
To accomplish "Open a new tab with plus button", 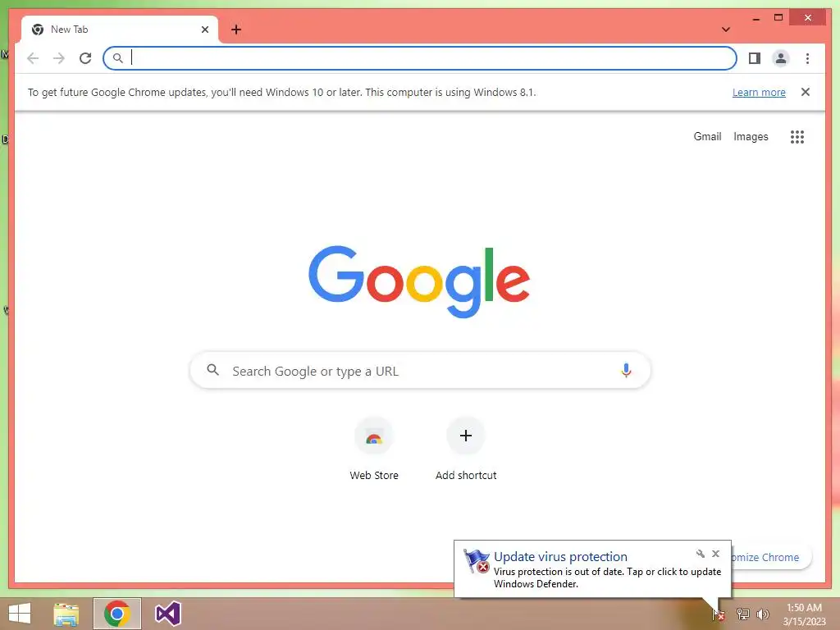I will tap(236, 30).
